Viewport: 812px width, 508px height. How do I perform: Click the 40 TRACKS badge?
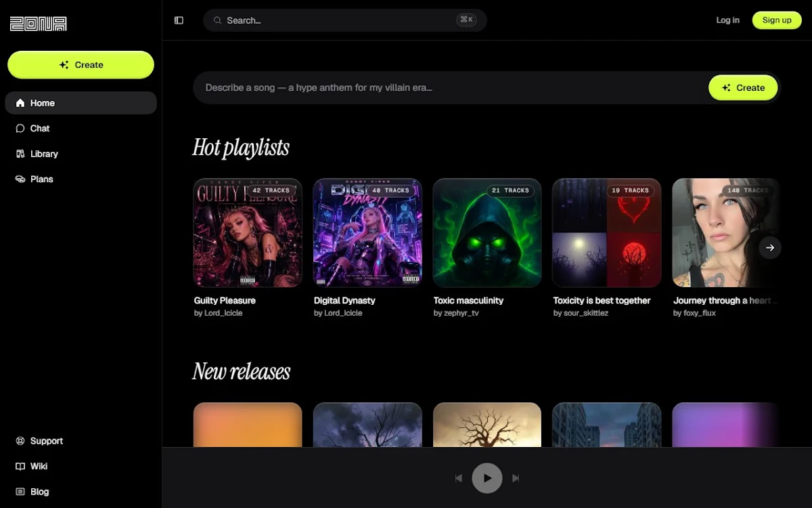[x=390, y=190]
